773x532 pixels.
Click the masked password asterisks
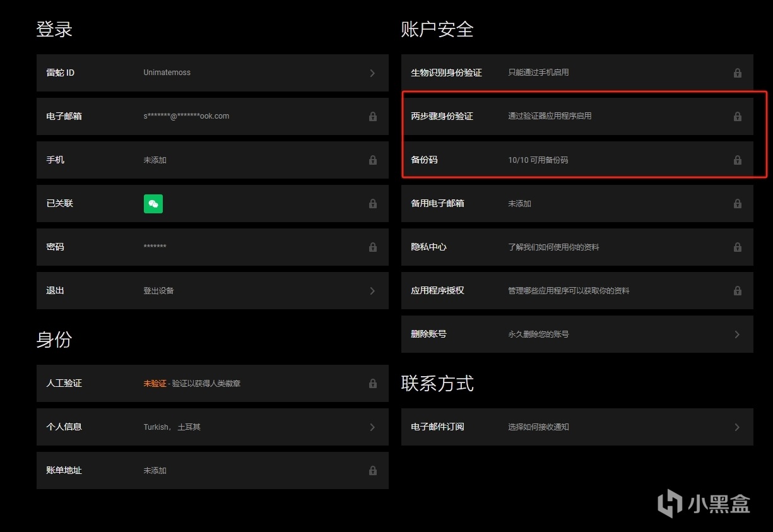155,247
